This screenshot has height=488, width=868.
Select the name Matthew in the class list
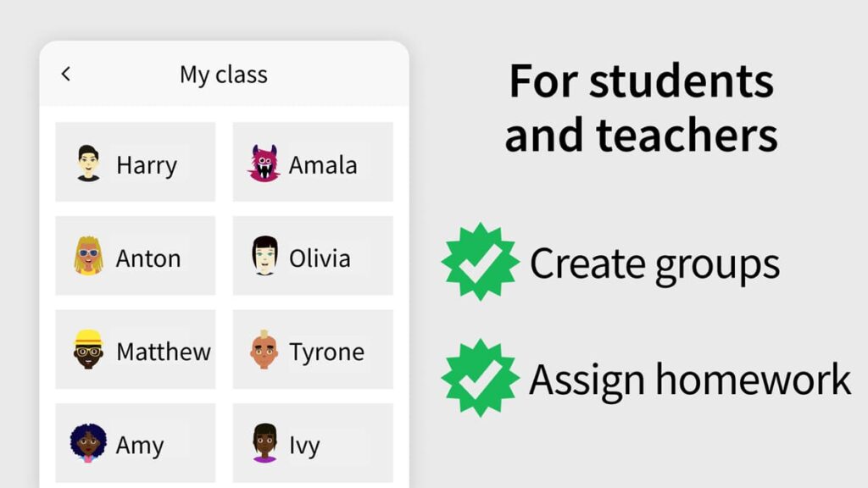(x=164, y=352)
